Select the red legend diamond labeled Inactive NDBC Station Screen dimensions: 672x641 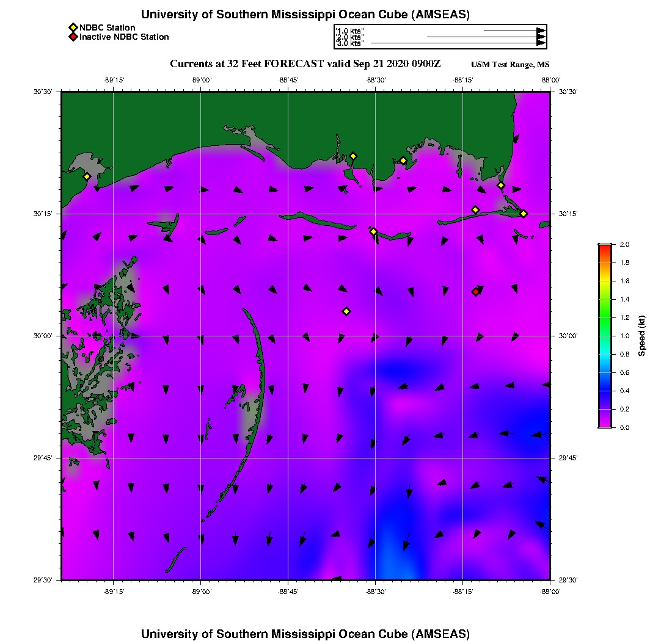pos(73,37)
